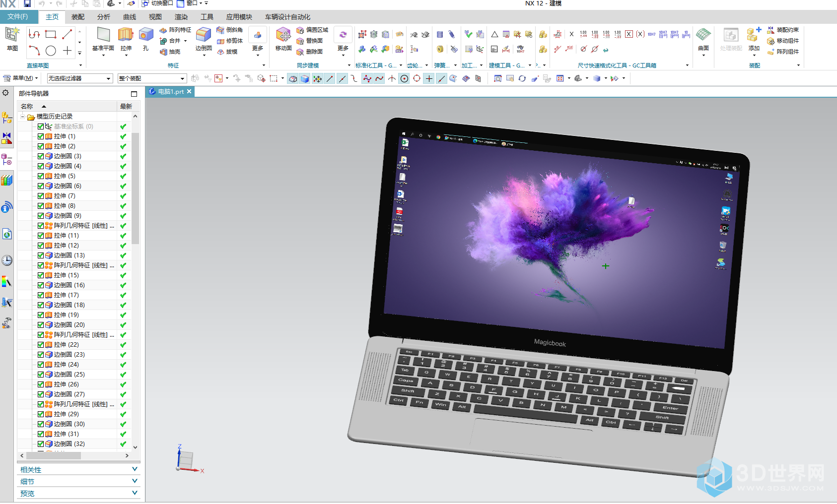
Task: Toggle the 边倒圆 (20) feature checkbox
Action: (x=41, y=325)
